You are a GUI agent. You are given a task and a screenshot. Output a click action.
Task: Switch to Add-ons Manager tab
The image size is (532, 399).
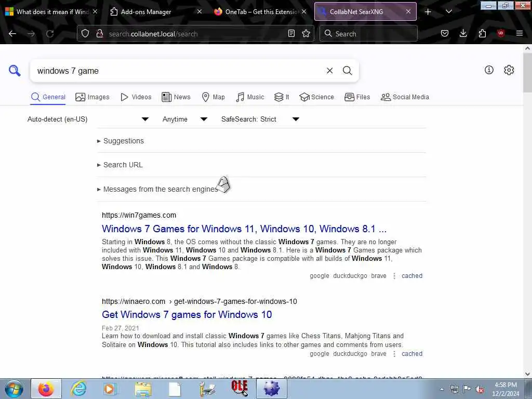click(x=155, y=11)
